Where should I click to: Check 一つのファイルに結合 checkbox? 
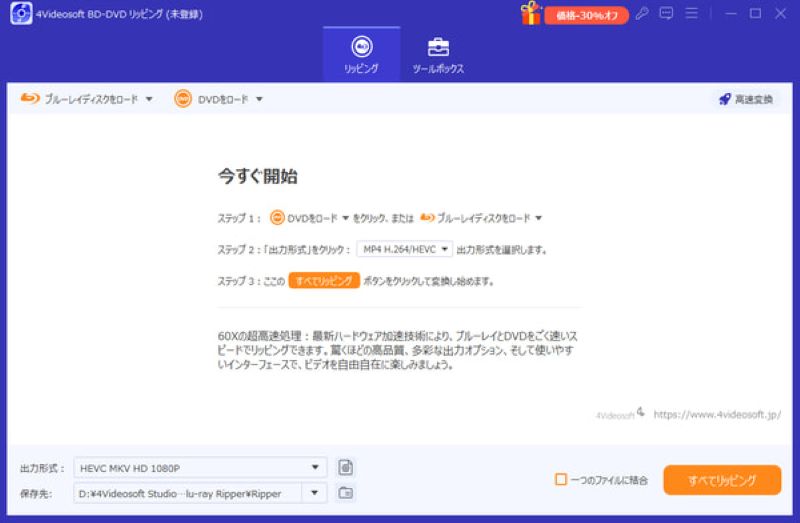[561, 480]
